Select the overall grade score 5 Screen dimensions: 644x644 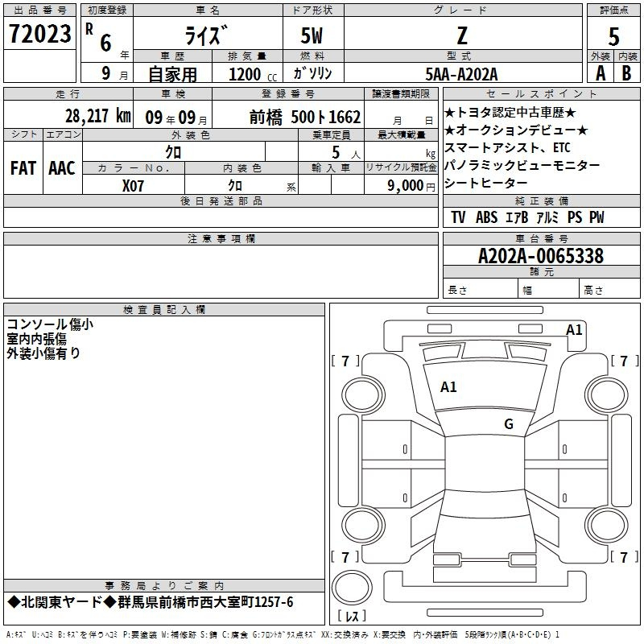pos(613,37)
